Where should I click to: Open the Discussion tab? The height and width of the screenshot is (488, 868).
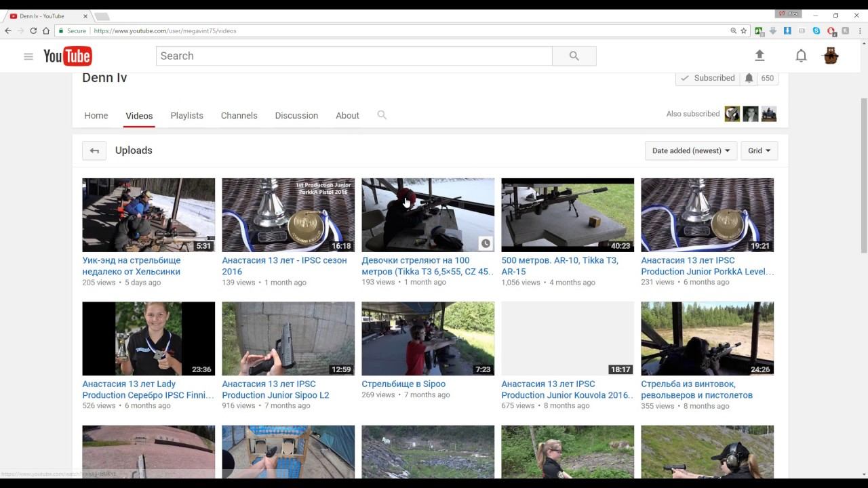(296, 115)
